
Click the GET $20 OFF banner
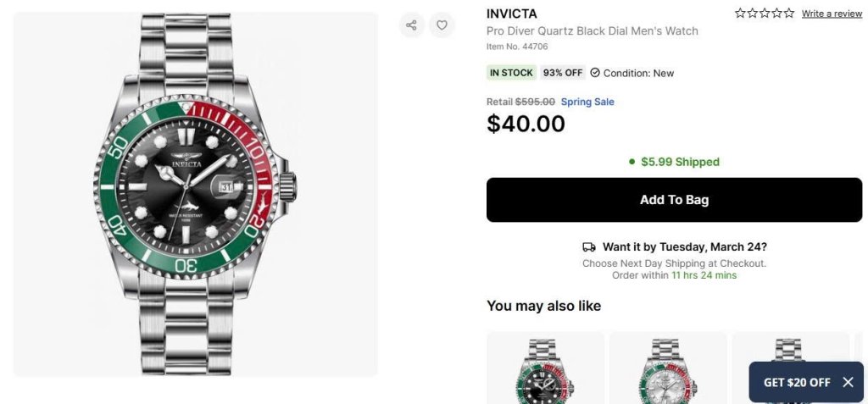(x=797, y=382)
